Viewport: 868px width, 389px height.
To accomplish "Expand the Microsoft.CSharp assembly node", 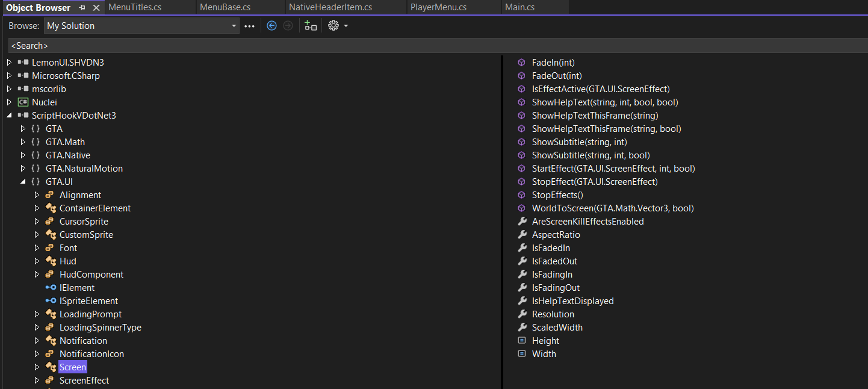I will pos(9,76).
